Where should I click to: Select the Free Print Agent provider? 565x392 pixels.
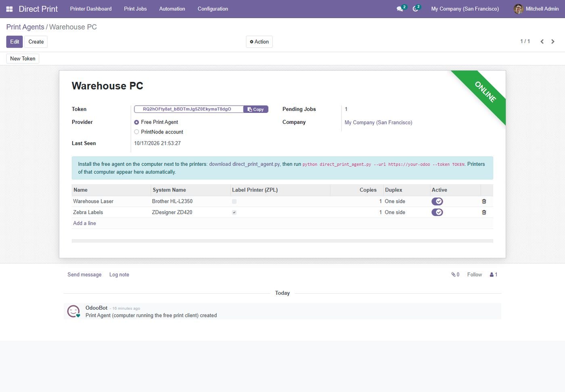[136, 122]
